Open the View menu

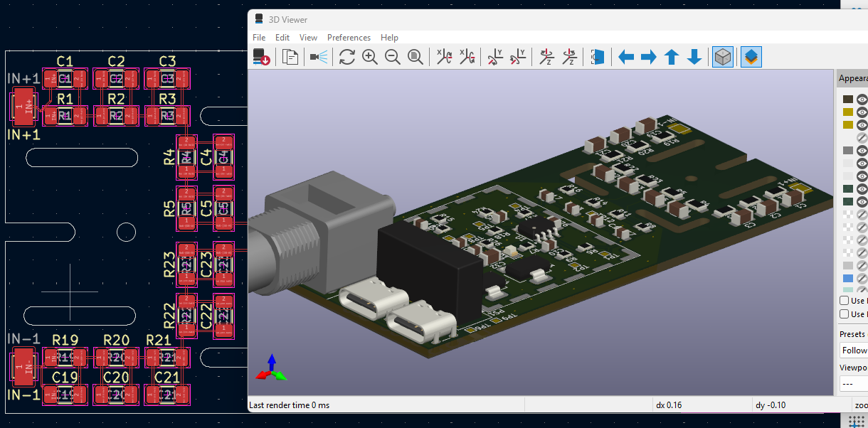tap(308, 38)
